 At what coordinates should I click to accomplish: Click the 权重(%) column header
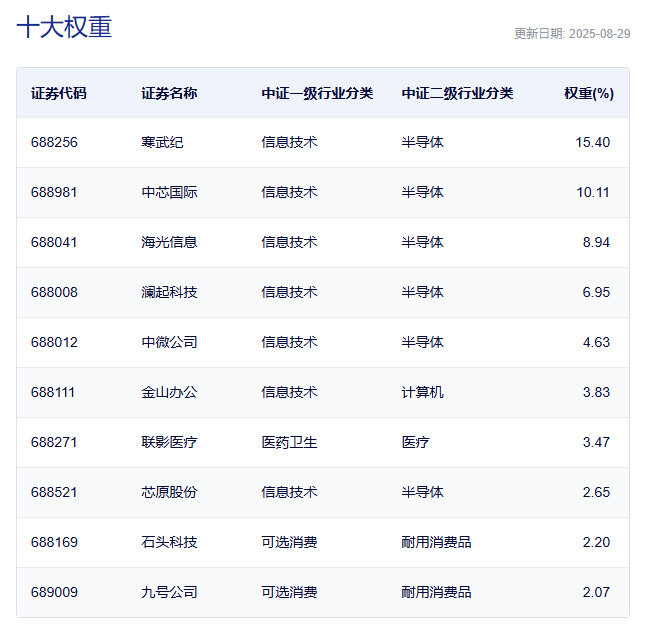click(589, 93)
